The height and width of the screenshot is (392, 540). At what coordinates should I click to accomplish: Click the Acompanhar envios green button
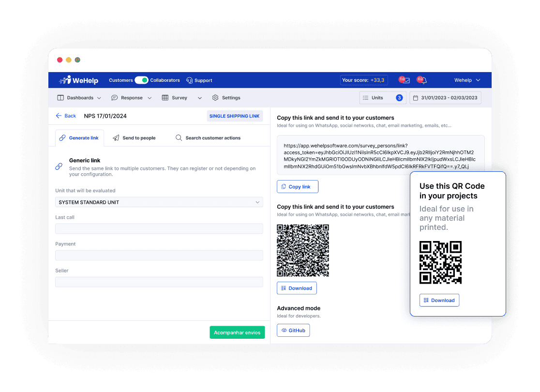(x=237, y=332)
